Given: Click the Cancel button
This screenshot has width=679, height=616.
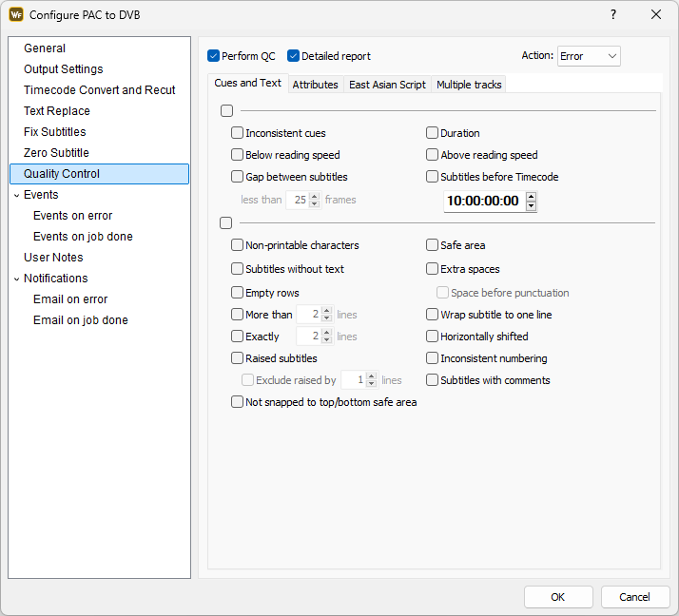Looking at the screenshot, I should tap(635, 597).
